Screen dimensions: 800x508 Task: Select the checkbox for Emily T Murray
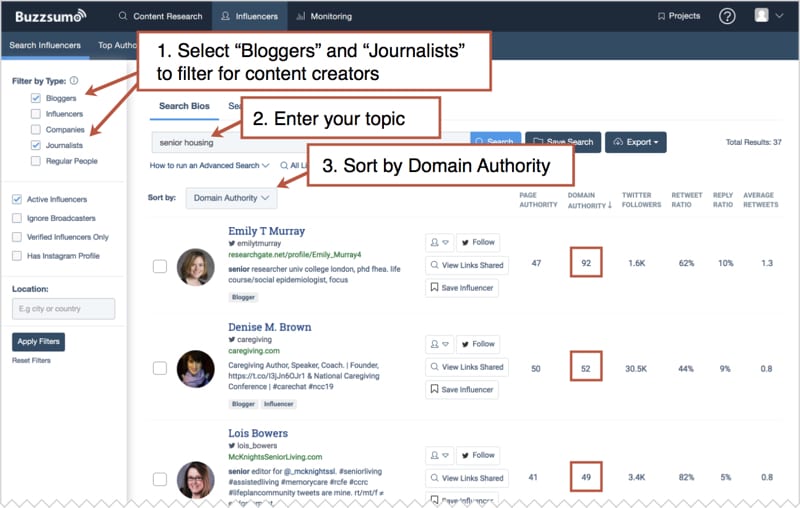(160, 266)
